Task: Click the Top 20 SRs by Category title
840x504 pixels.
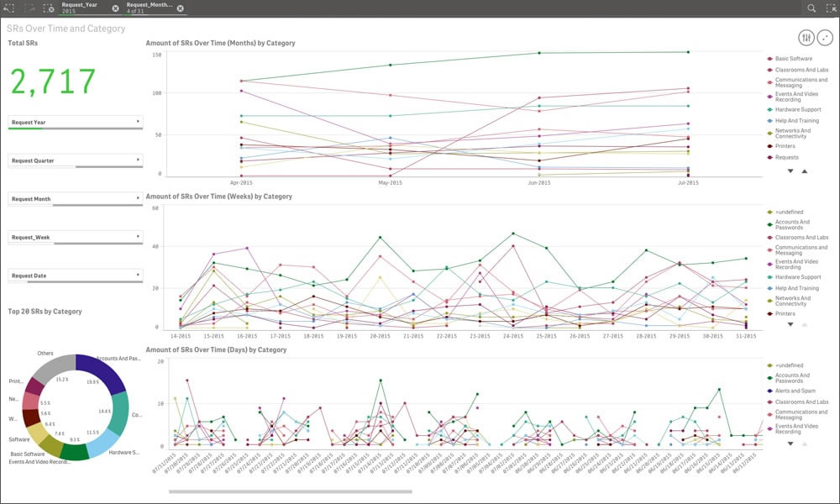Action: (45, 311)
